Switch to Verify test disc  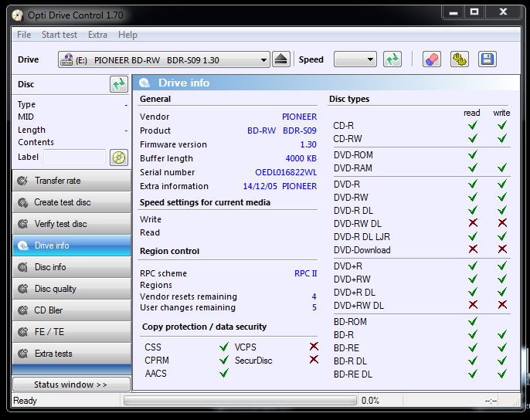[72, 224]
